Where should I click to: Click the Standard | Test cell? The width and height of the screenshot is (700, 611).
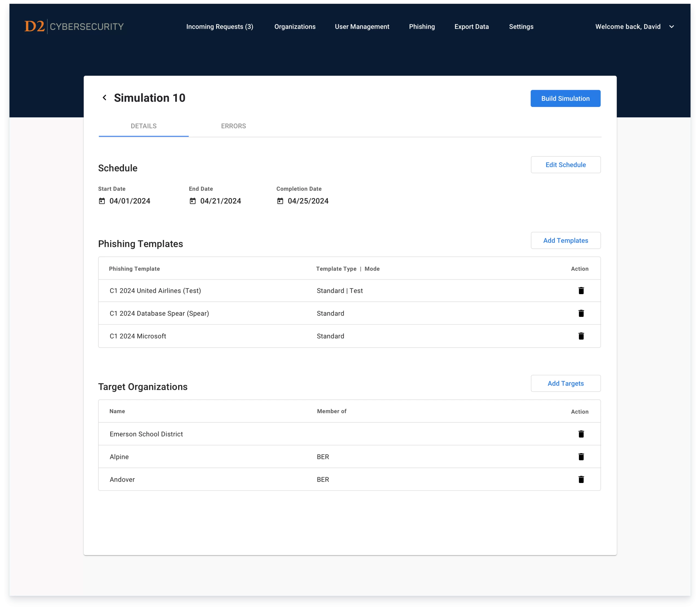pyautogui.click(x=340, y=291)
